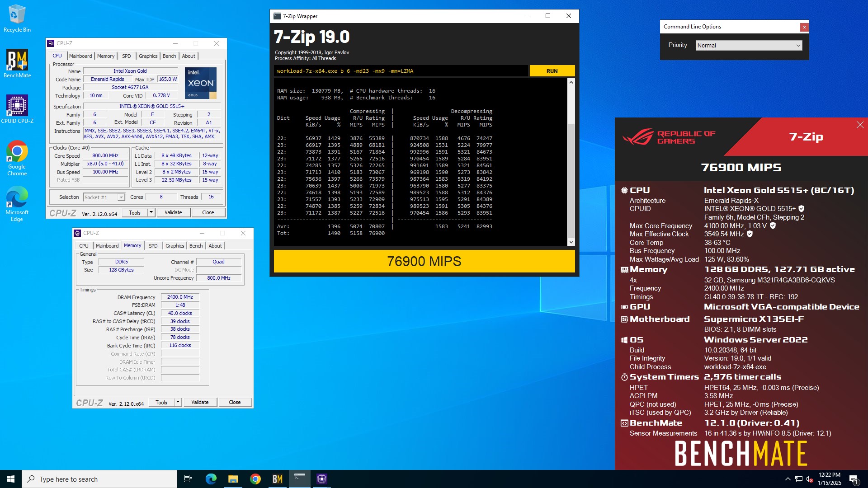Close the ROG 7-Zip result panel

point(860,125)
